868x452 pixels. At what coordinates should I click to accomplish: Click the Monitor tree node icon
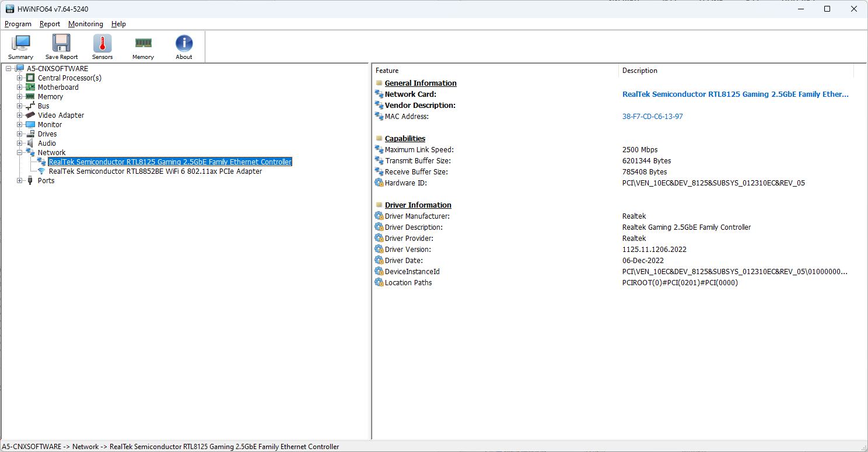(30, 124)
